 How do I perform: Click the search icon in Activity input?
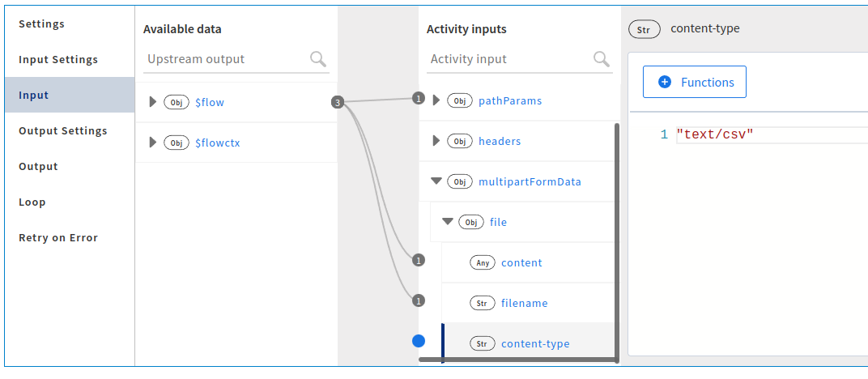tap(602, 59)
